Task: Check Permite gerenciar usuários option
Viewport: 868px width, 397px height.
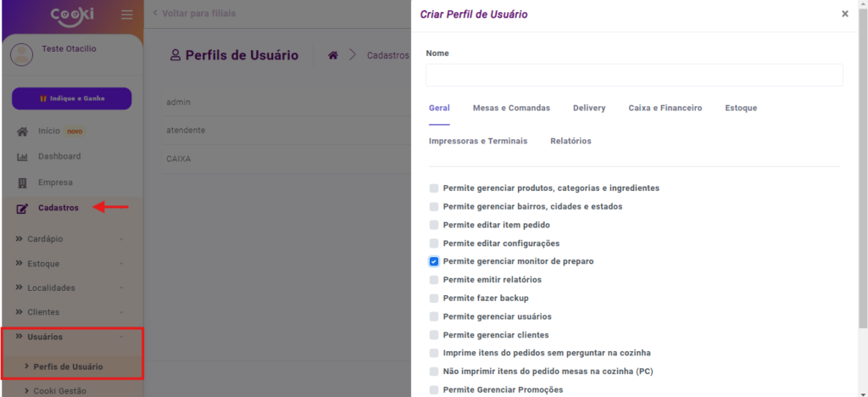Action: click(x=434, y=316)
